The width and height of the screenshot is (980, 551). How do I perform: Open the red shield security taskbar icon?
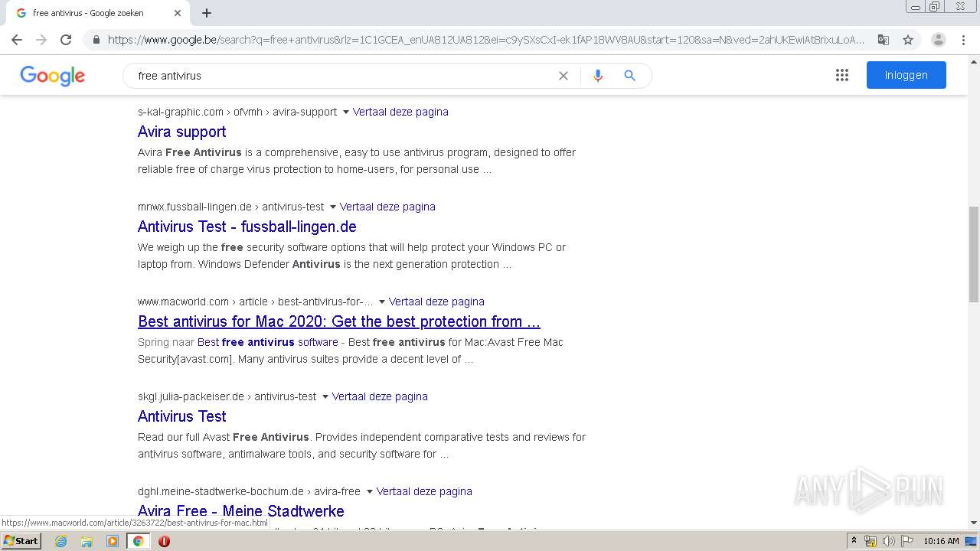tap(164, 541)
